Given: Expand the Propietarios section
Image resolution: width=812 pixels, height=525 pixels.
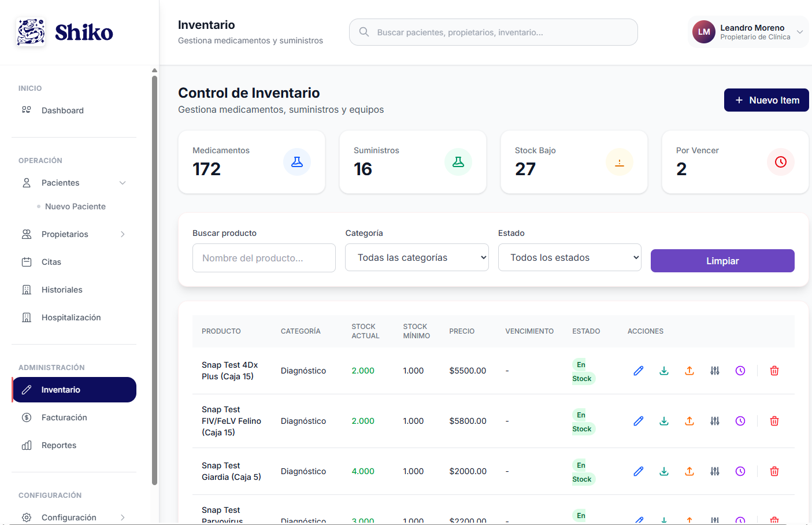Looking at the screenshot, I should coord(122,234).
